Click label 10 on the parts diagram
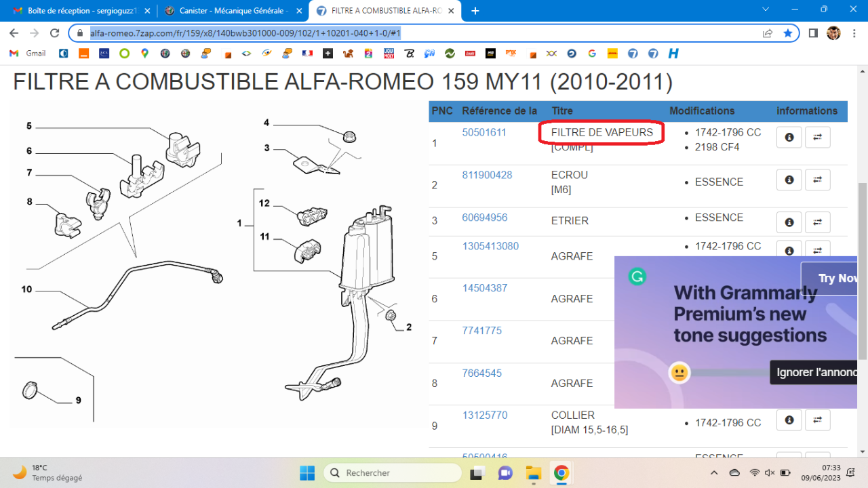 point(26,289)
